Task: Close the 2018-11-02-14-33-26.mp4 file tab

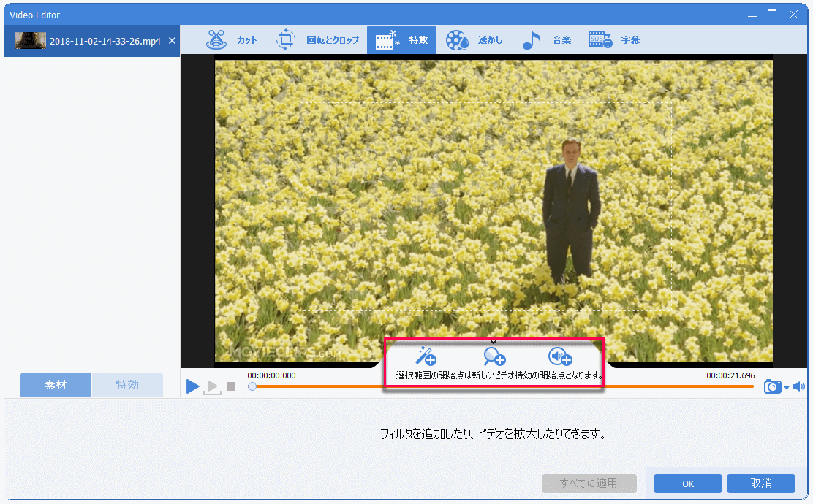Action: point(172,40)
